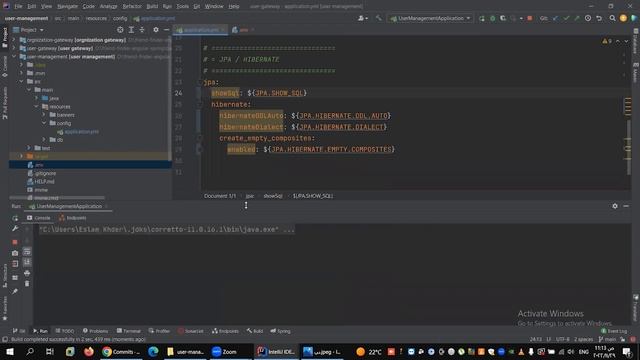Click red stop button in Run panel

point(15,242)
